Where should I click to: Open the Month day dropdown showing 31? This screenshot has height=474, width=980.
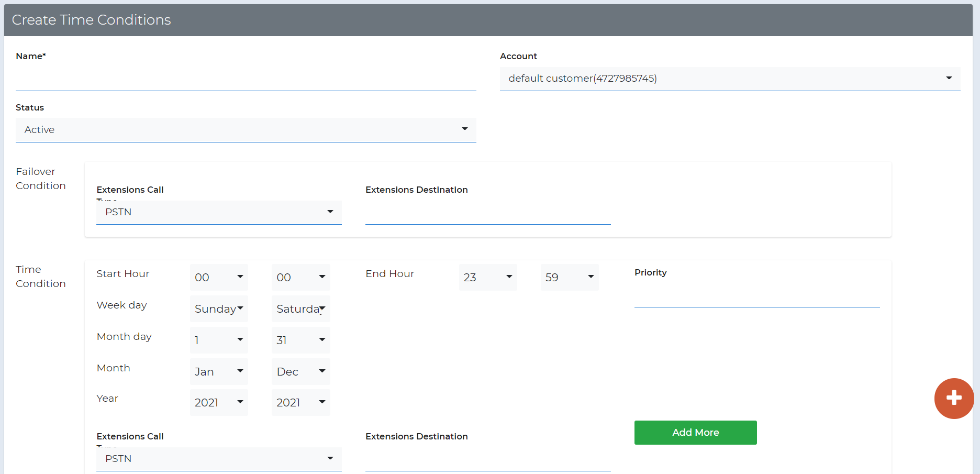(x=300, y=340)
